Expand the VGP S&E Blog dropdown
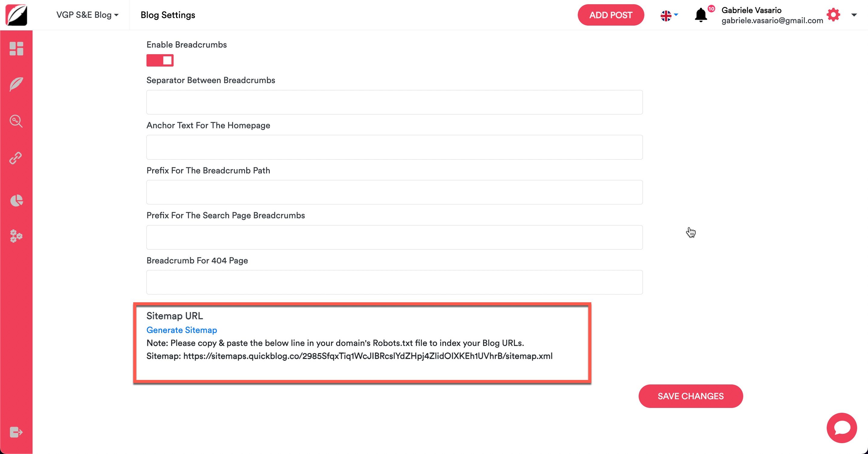Image resolution: width=868 pixels, height=454 pixels. coord(87,15)
